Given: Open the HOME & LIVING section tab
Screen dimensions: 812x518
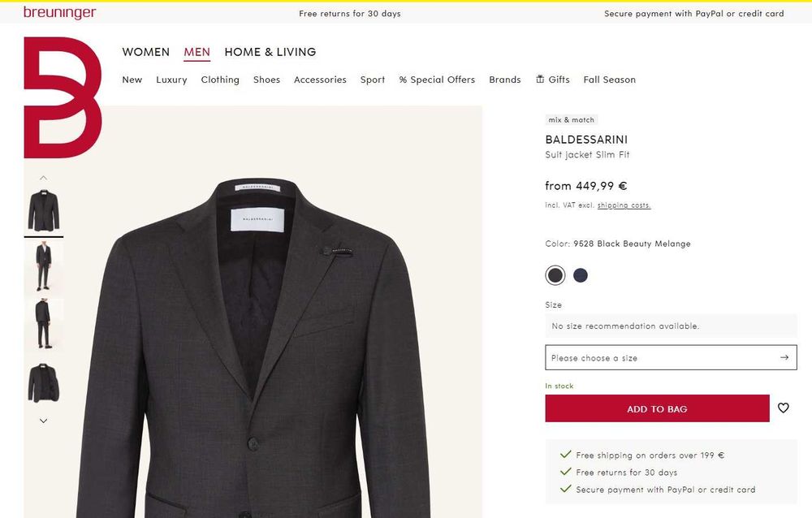Looking at the screenshot, I should coord(270,52).
